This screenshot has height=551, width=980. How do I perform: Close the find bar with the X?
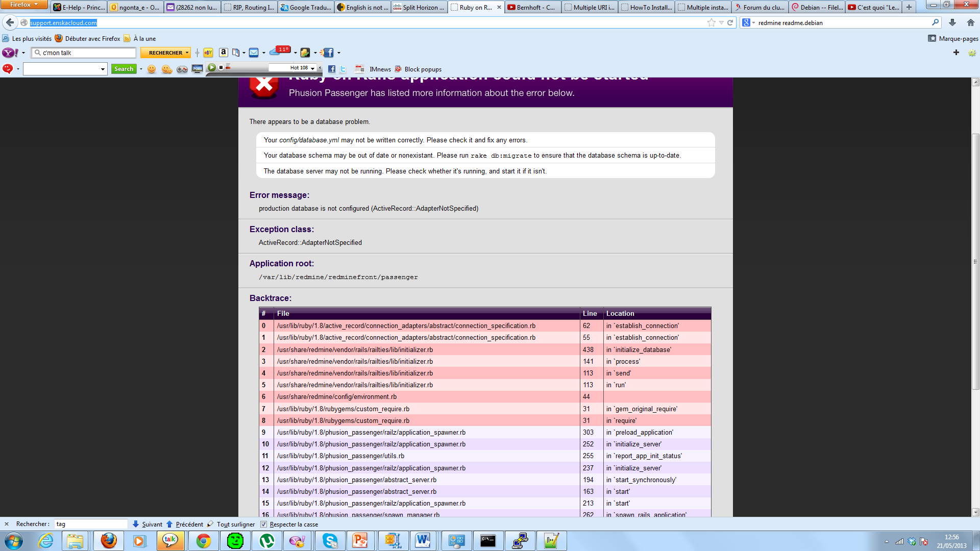click(7, 524)
